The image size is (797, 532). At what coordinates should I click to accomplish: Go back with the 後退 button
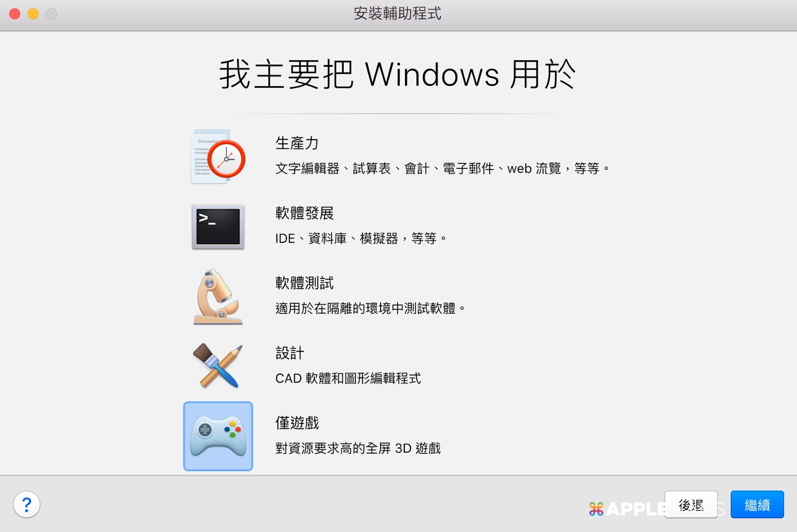click(x=691, y=505)
